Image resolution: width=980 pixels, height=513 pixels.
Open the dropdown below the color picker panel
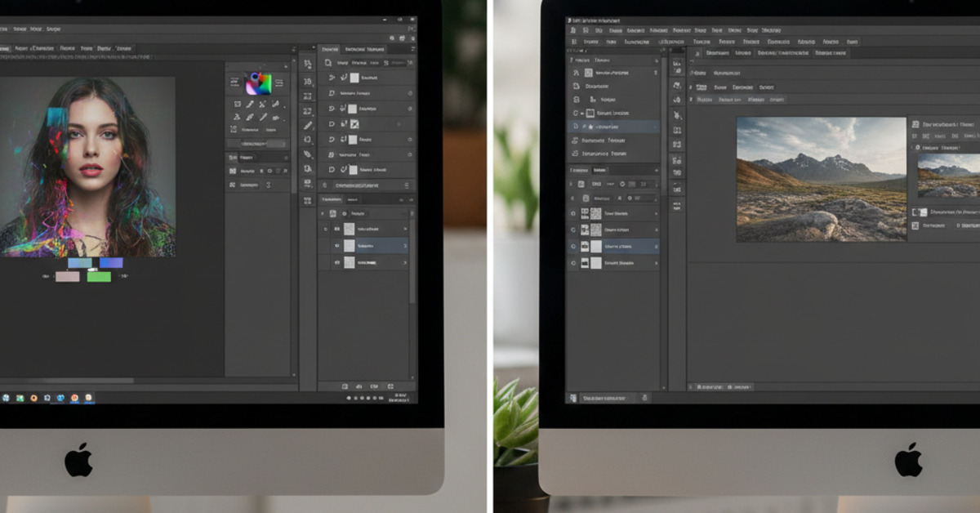pos(262,144)
